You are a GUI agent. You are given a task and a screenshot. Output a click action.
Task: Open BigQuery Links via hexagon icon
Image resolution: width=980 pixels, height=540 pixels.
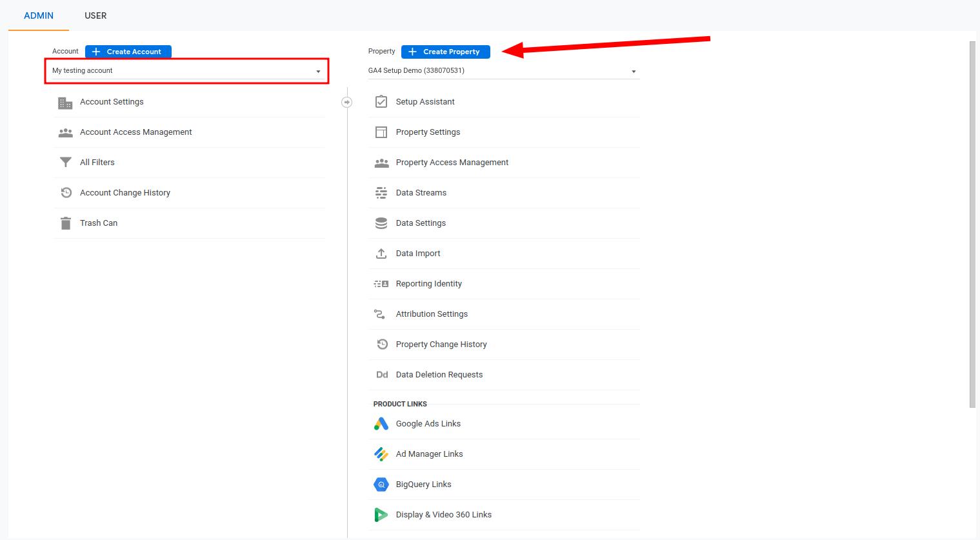(381, 484)
